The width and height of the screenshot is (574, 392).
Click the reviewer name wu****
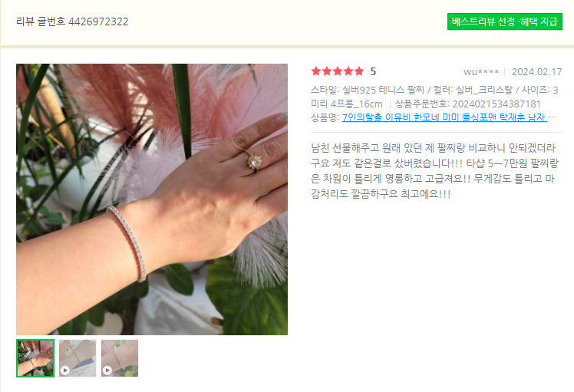(481, 72)
